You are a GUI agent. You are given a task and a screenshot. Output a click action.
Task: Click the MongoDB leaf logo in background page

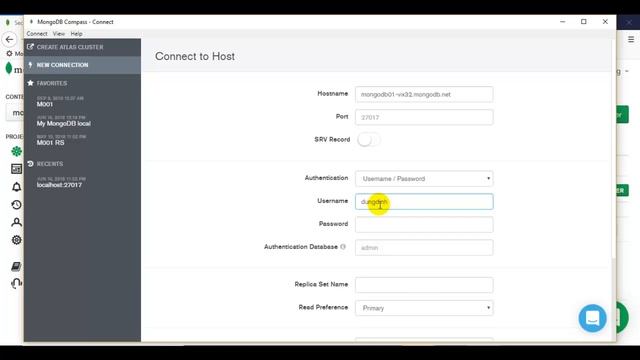pos(9,68)
